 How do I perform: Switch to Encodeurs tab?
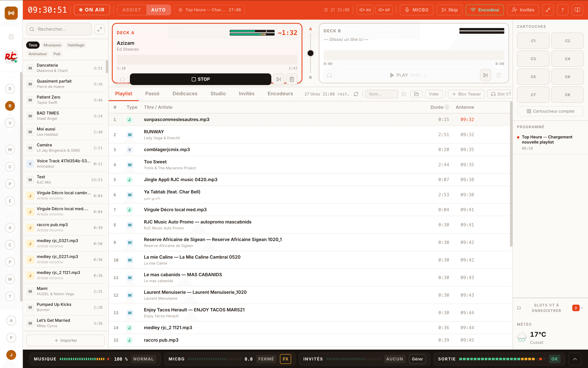tap(280, 94)
